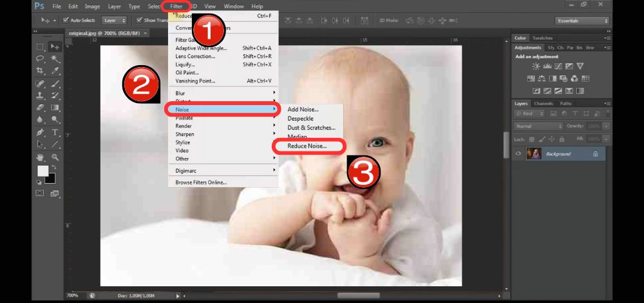Add a Levels adjustment
644x303 pixels.
click(x=547, y=66)
